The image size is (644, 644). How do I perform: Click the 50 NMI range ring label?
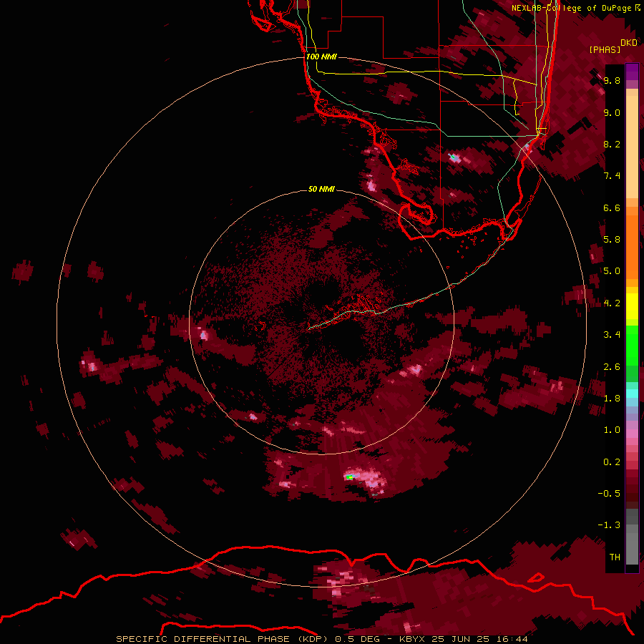321,189
